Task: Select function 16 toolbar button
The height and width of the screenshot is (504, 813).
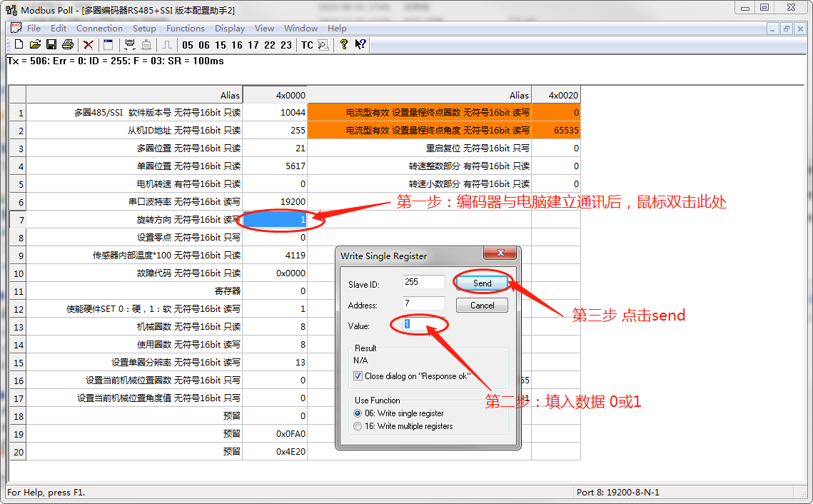Action: tap(237, 45)
